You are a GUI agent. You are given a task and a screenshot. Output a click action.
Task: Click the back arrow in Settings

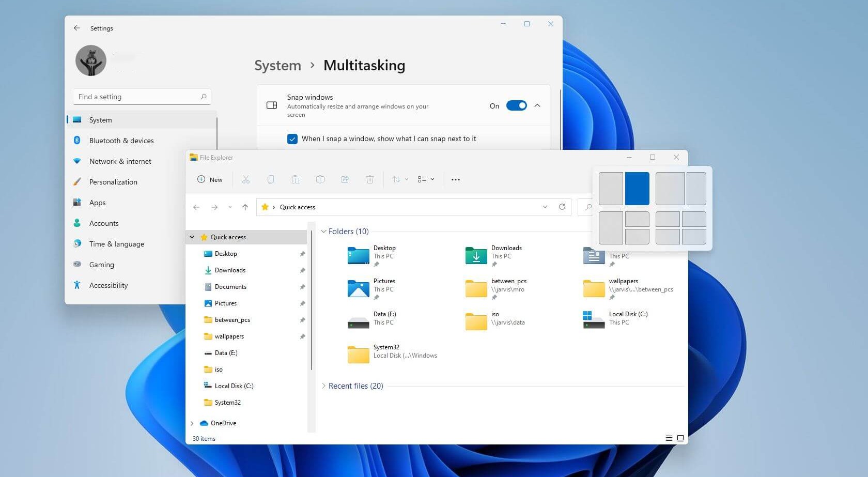click(x=77, y=28)
